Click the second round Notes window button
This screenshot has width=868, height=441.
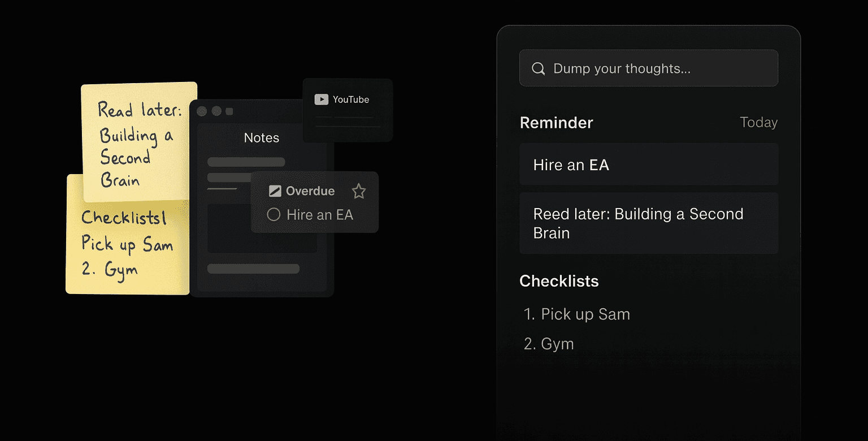coord(216,111)
